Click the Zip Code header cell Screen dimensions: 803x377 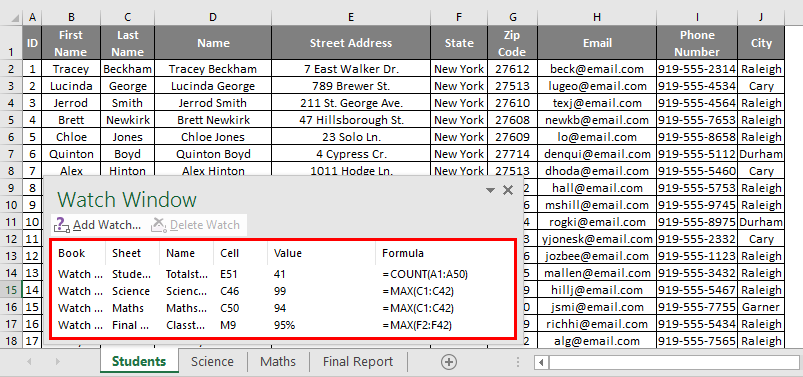pos(512,43)
